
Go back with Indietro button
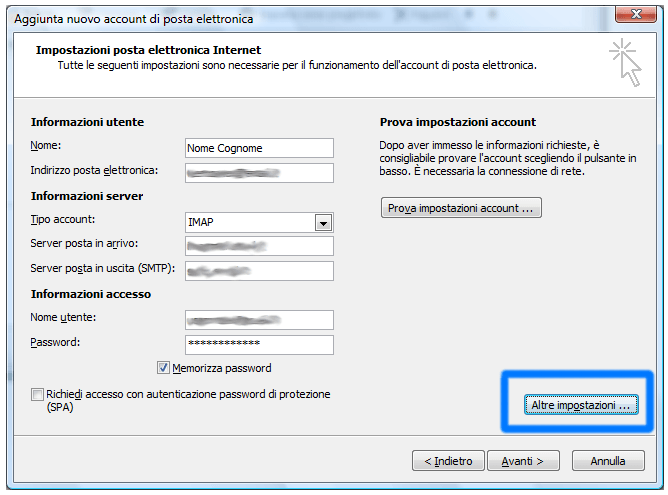tap(448, 461)
